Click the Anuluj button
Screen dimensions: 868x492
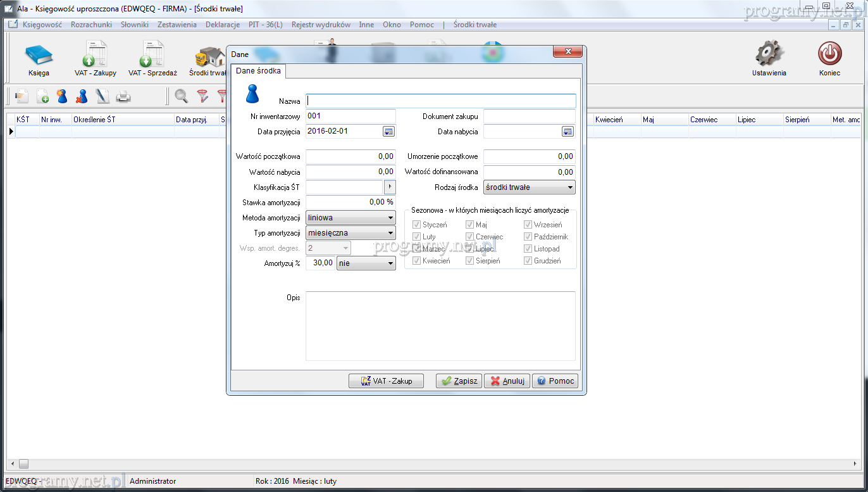(x=507, y=381)
